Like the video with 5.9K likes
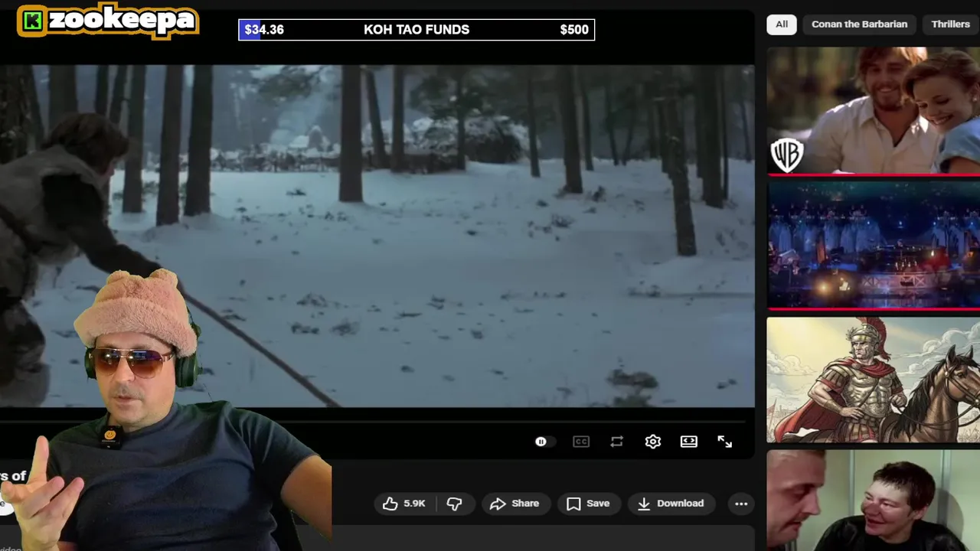 click(x=404, y=504)
